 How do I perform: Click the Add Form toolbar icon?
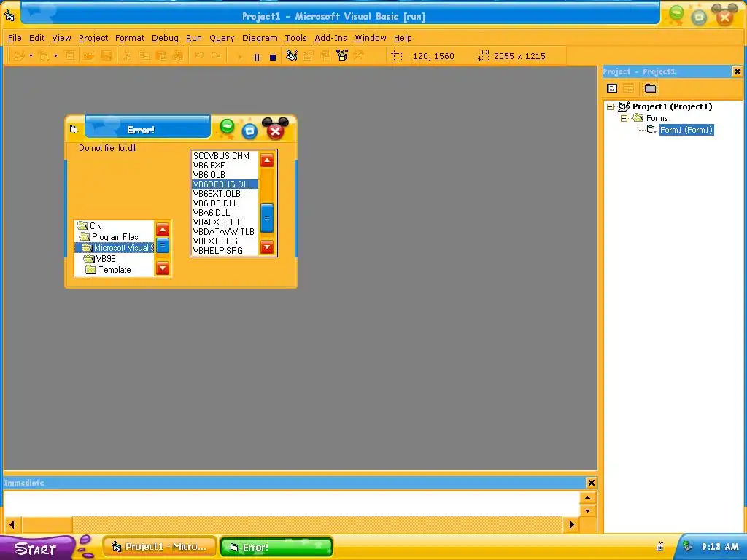[x=43, y=55]
